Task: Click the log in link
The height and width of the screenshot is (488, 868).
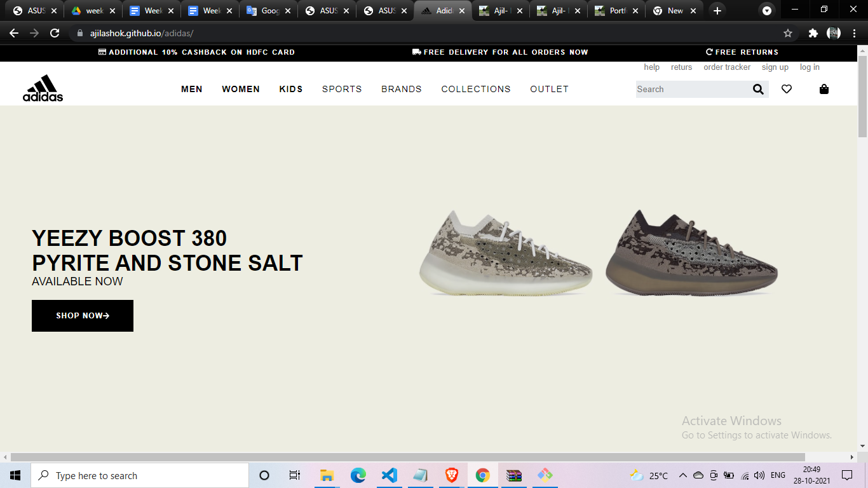Action: click(x=810, y=67)
